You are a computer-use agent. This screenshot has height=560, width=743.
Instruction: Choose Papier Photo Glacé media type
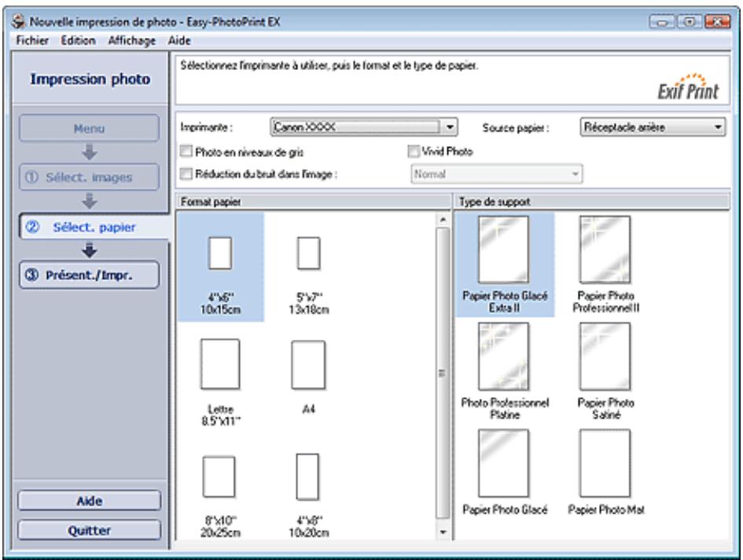[504, 472]
